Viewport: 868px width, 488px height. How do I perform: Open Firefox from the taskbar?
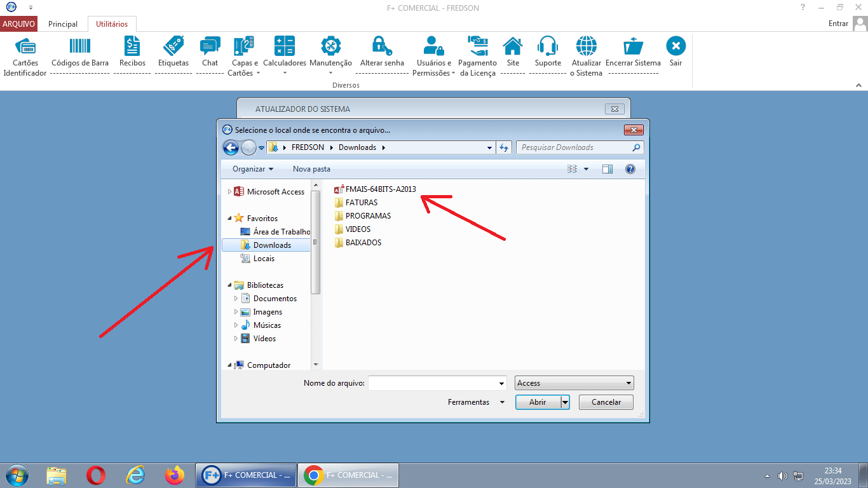(174, 475)
